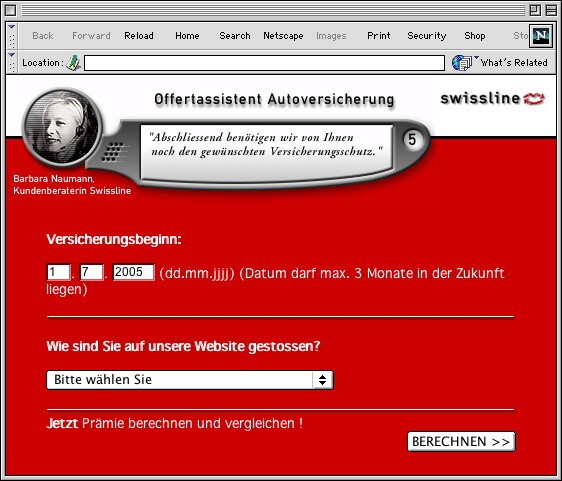Click Barbara Naumann's portrait photo
This screenshot has height=481, width=562.
(x=62, y=128)
